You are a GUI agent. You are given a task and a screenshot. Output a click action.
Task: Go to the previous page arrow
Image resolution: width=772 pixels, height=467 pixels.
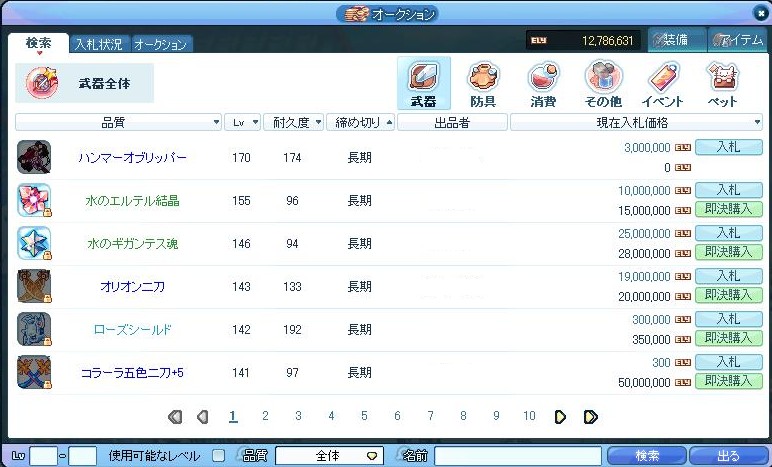202,417
